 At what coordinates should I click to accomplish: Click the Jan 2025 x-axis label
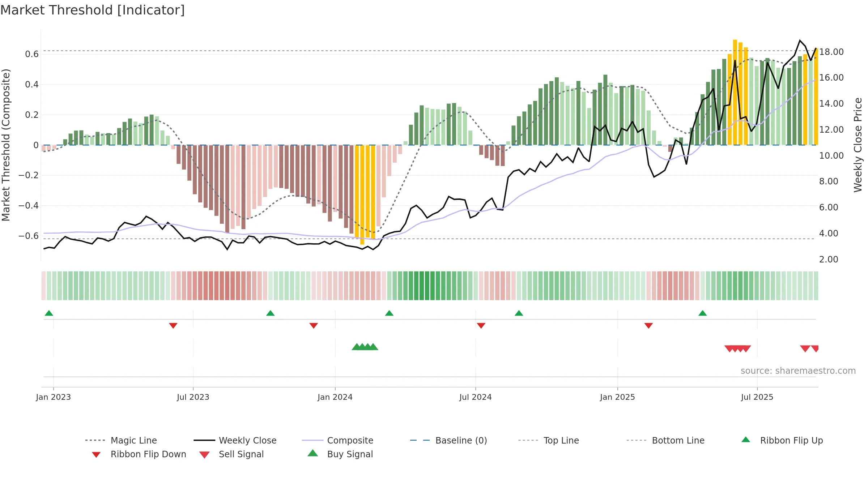618,397
